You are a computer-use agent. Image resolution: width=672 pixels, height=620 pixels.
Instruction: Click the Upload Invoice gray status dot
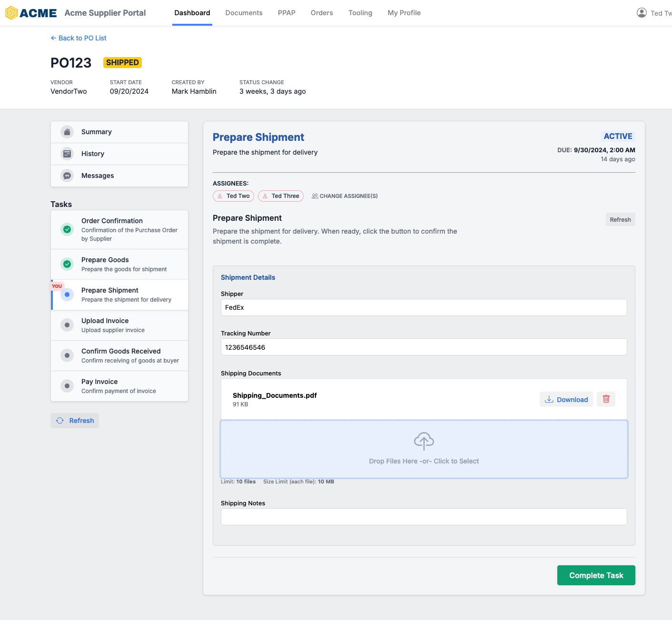(x=67, y=325)
